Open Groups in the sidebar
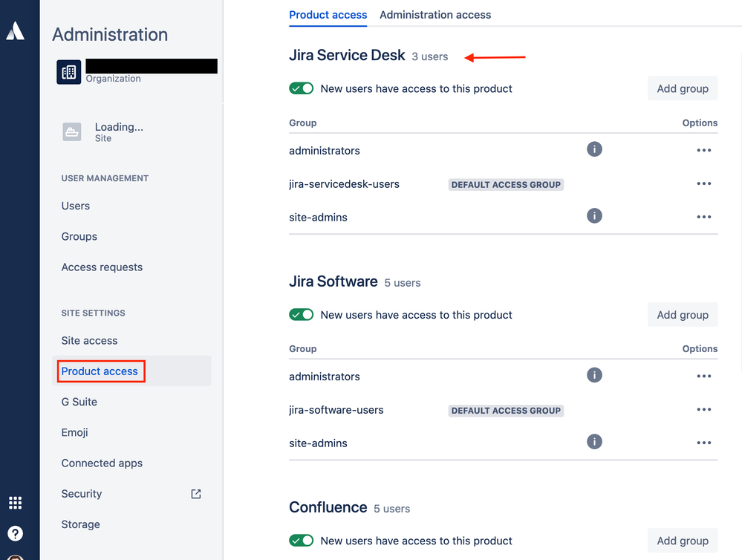The width and height of the screenshot is (742, 560). (79, 237)
